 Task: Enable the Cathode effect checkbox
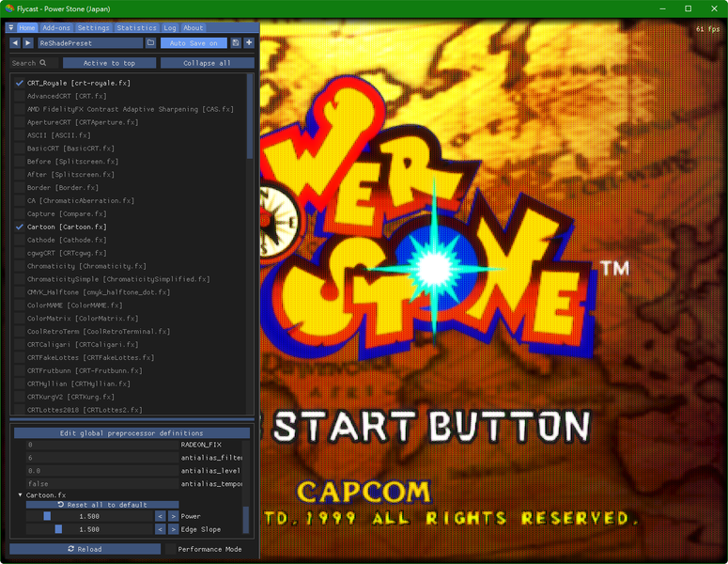[19, 240]
